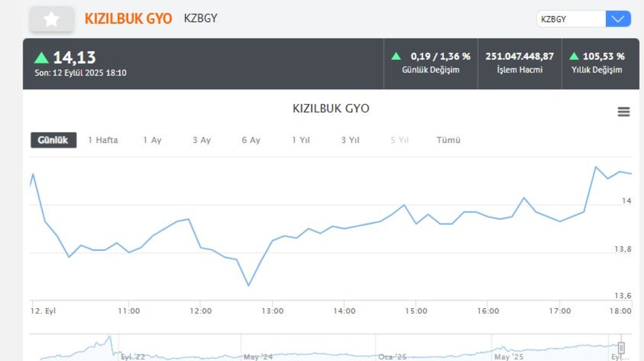
Task: Click the daily change up-triangle icon
Action: tap(396, 56)
